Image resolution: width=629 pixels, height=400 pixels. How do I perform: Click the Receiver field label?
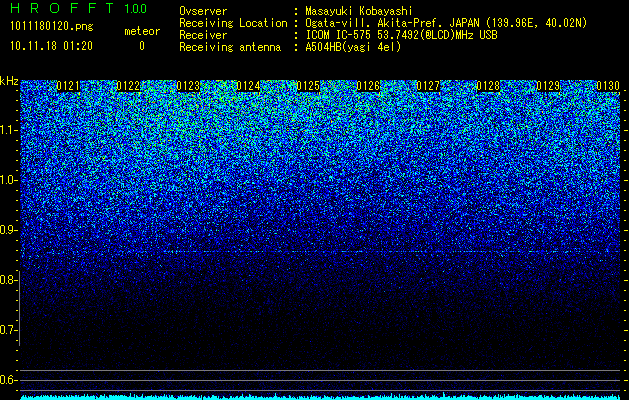pos(203,35)
